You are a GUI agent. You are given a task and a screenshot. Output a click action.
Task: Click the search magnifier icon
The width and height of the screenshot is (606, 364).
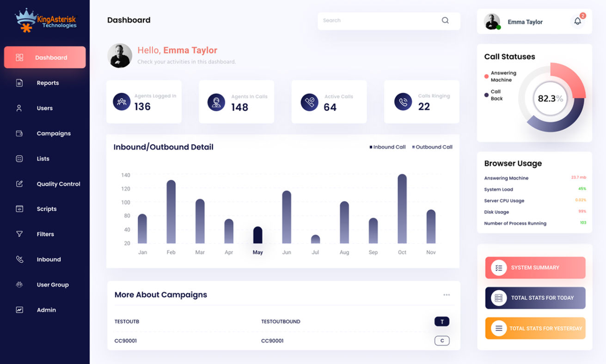click(445, 20)
